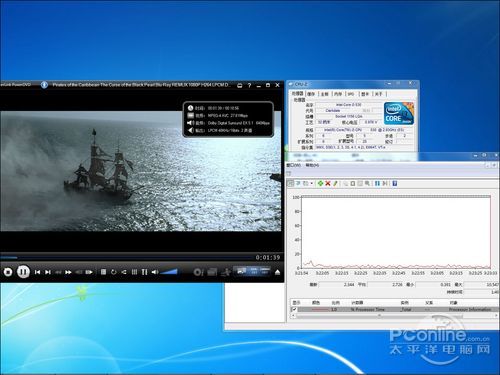Open the 帮助(H) menu in Performance Monitor
The image size is (500, 375).
click(312, 165)
